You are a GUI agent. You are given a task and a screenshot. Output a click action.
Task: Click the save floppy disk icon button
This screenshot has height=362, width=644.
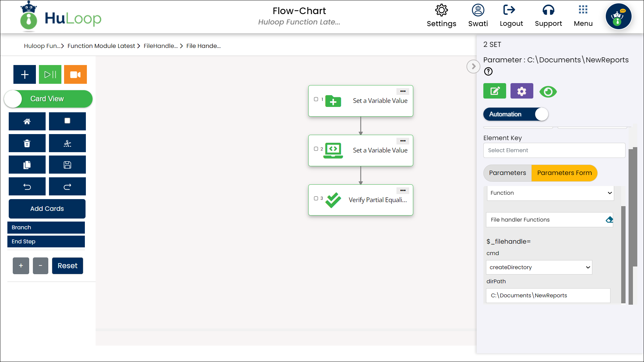pyautogui.click(x=67, y=165)
